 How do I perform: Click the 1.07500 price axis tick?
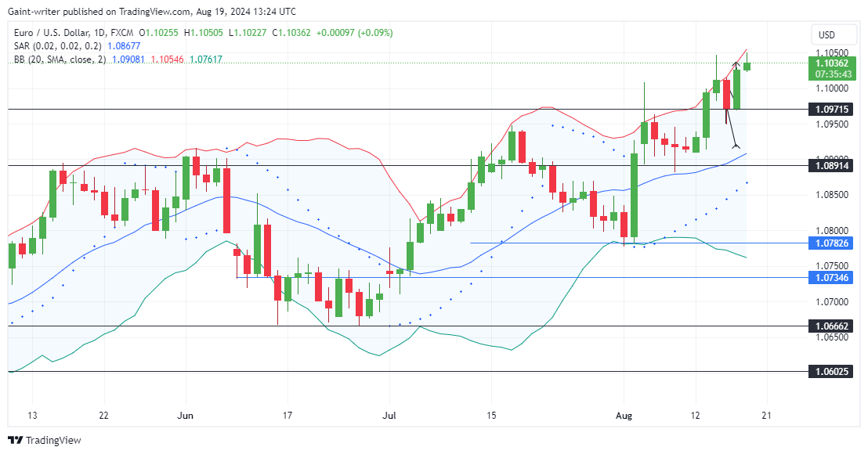pos(832,266)
